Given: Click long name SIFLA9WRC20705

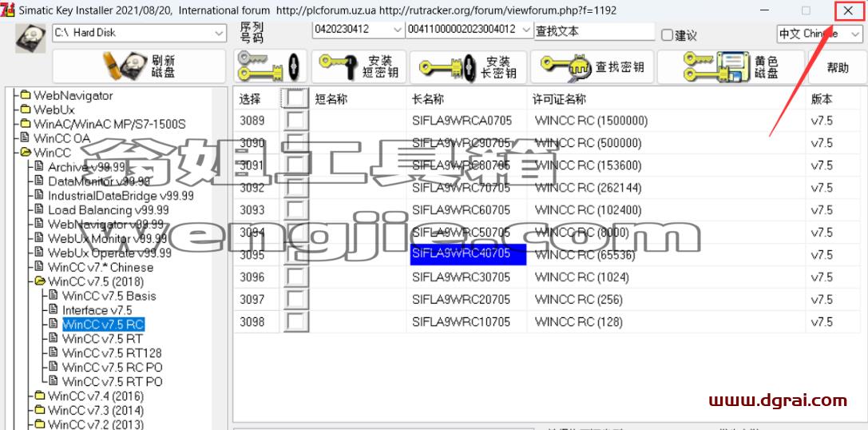Looking at the screenshot, I should tap(461, 299).
